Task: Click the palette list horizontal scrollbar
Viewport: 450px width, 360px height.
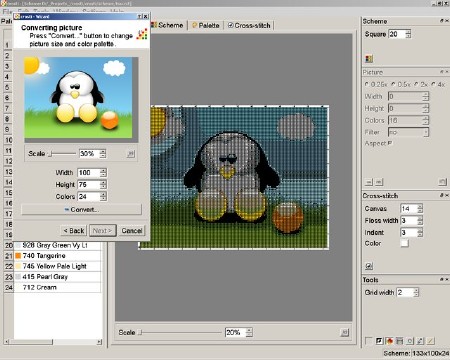Action: pos(53,342)
